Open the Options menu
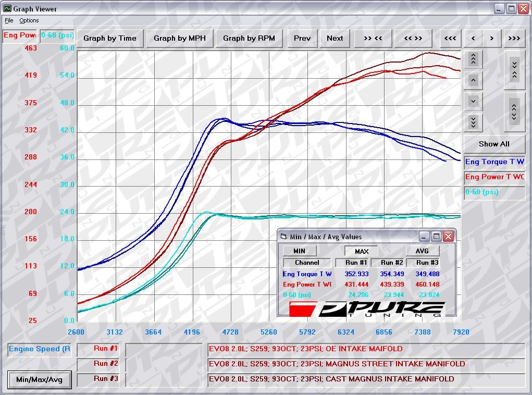532x395 pixels. coord(29,20)
